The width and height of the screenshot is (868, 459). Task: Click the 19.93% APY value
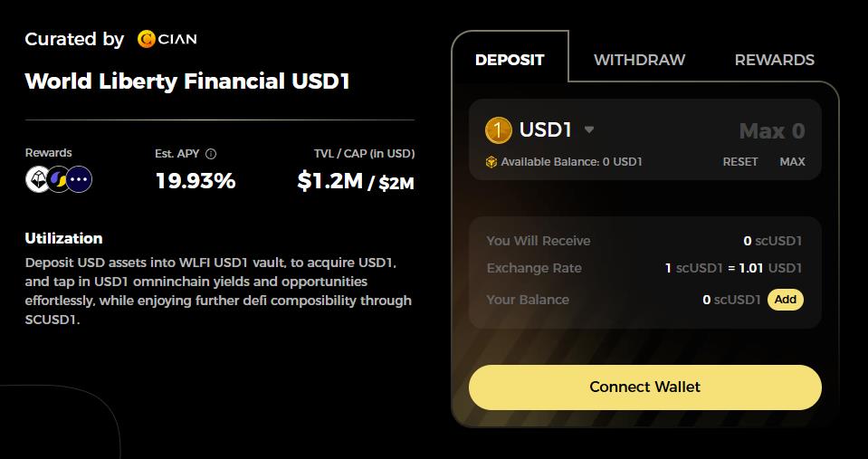(x=196, y=181)
